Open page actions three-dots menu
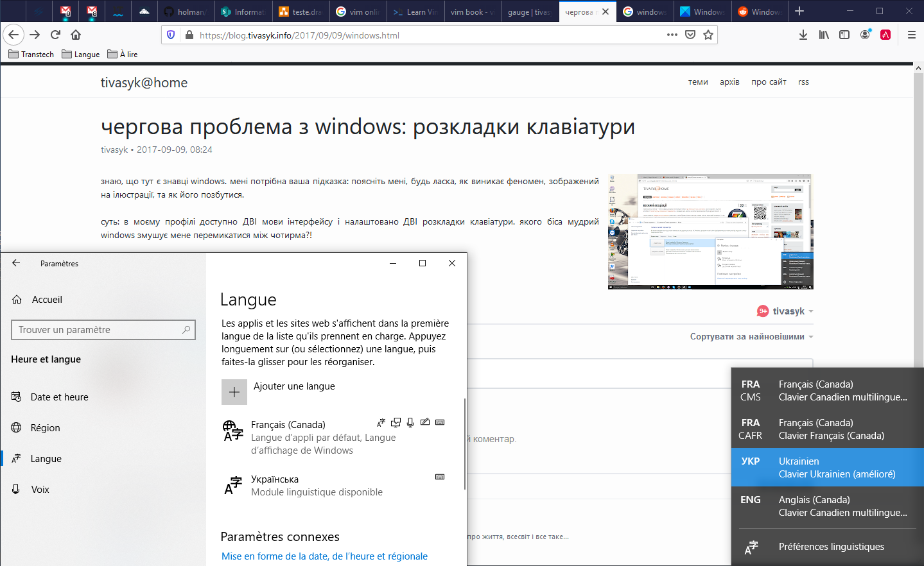 point(672,35)
